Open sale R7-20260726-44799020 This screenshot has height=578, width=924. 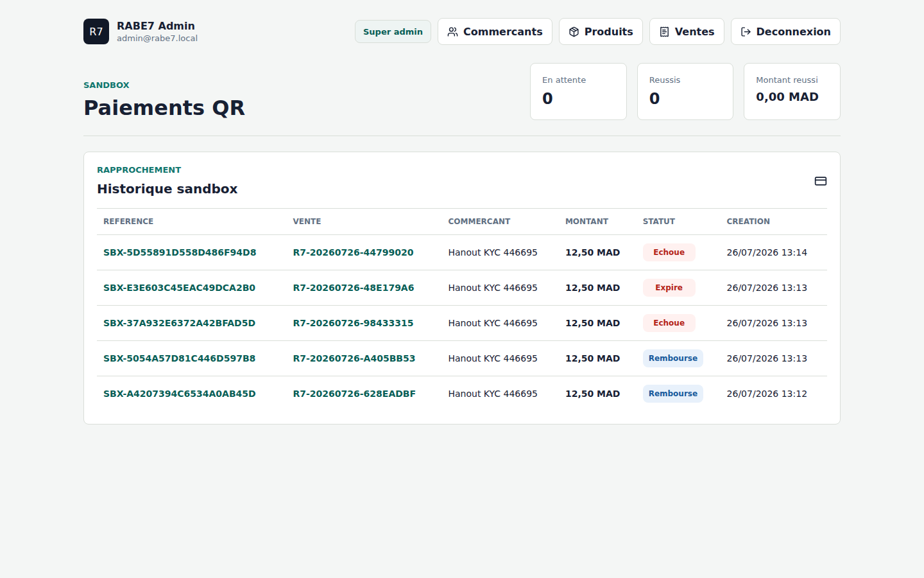pyautogui.click(x=354, y=252)
